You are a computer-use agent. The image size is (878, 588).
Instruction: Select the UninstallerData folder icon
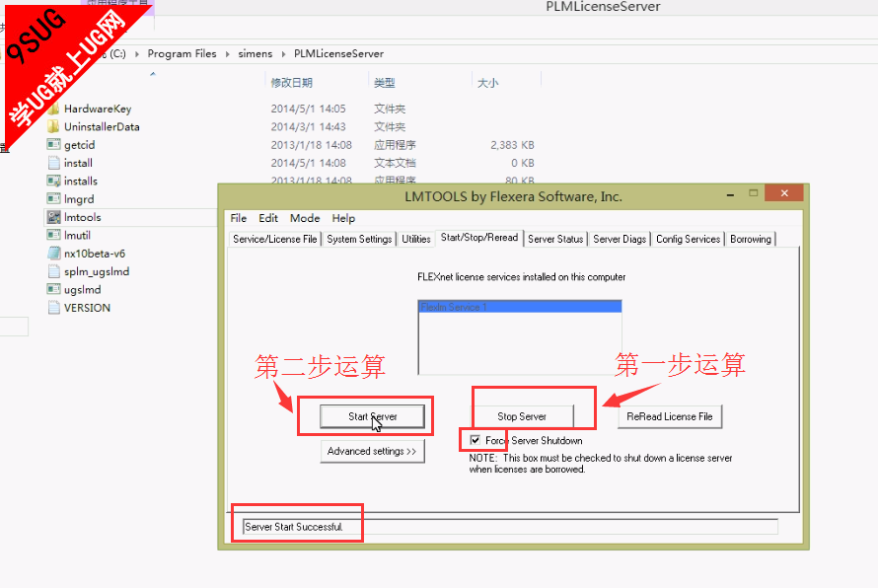(53, 126)
